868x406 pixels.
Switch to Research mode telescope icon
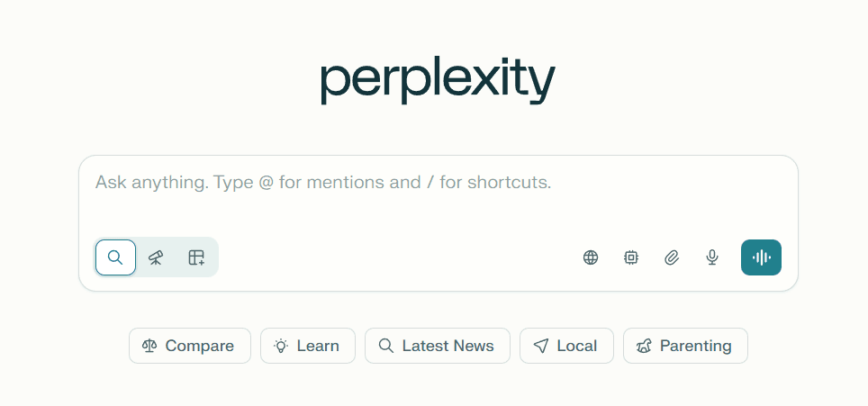pos(156,257)
